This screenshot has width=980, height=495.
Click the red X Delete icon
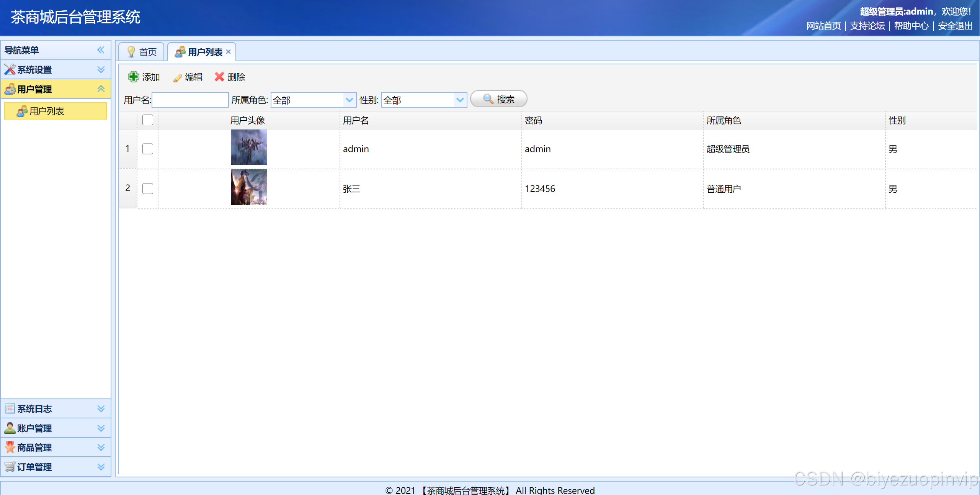pos(219,77)
